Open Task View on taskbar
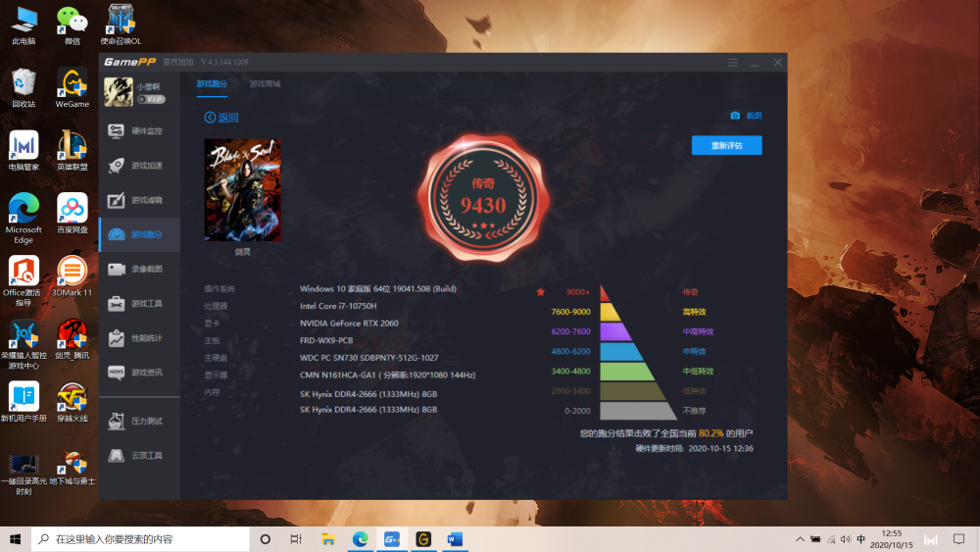The width and height of the screenshot is (980, 552). (x=296, y=539)
